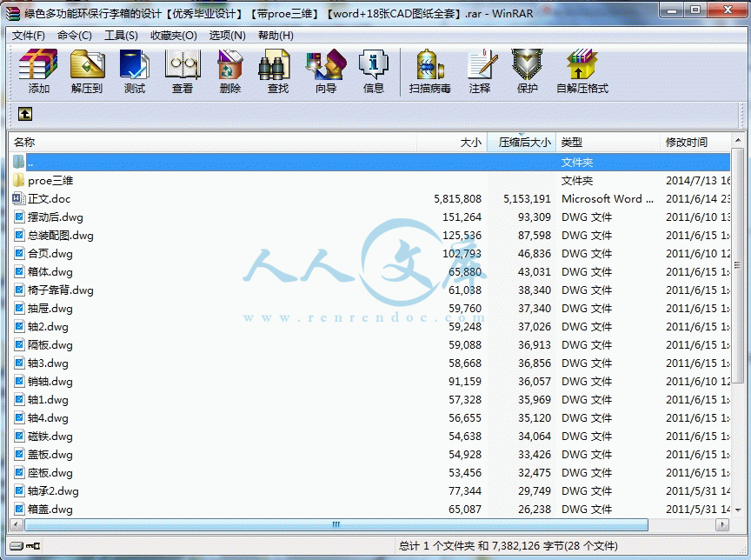
Task: Click the scroll right arrow
Action: (x=722, y=524)
